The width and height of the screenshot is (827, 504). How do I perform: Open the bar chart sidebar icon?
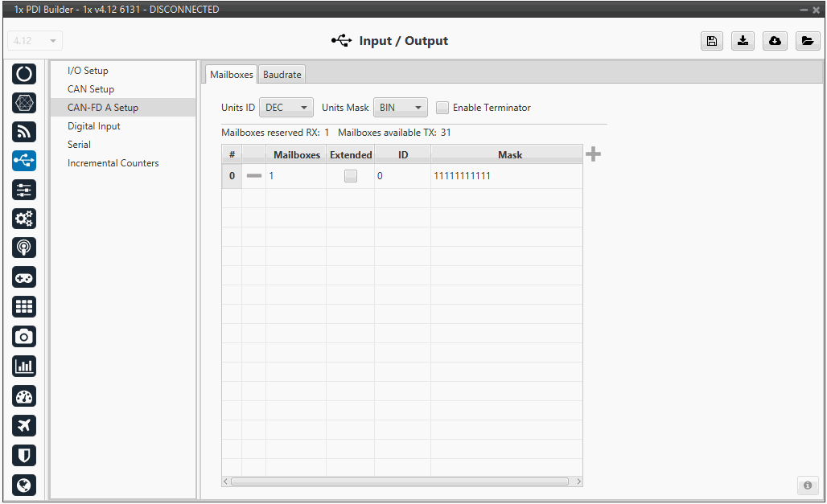point(24,366)
